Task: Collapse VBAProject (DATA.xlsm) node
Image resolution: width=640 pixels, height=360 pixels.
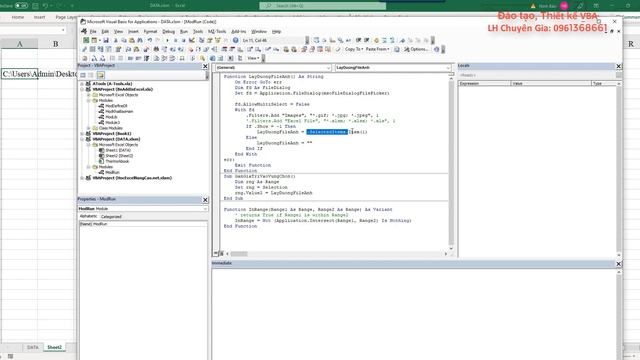Action: (x=82, y=139)
